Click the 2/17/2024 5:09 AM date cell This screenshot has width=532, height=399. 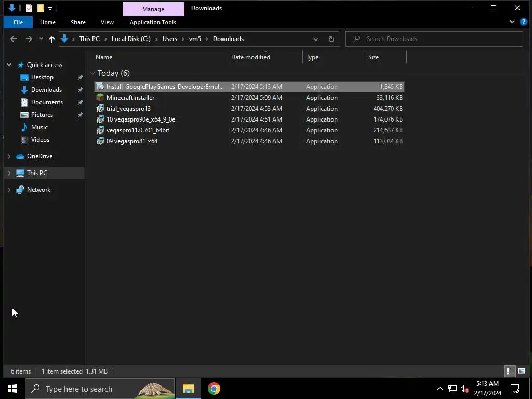pos(257,97)
